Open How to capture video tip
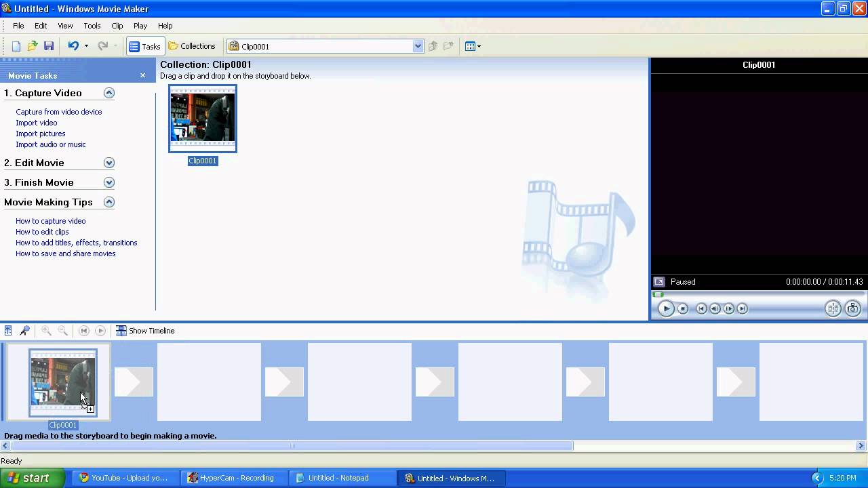The image size is (868, 488). click(x=51, y=221)
